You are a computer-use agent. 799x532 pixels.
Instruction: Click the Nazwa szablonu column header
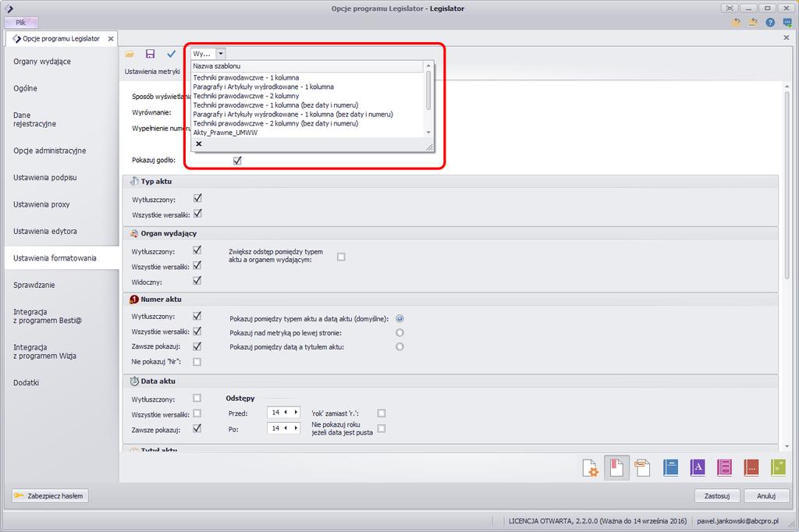pos(307,66)
